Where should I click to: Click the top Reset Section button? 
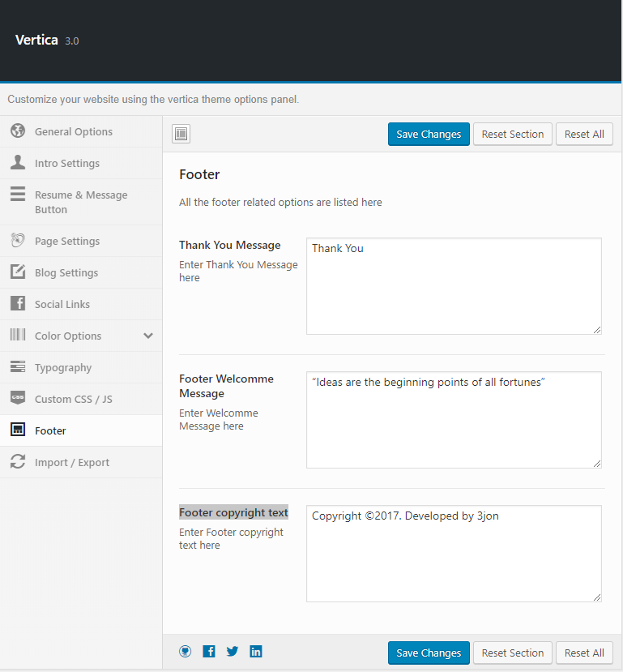click(x=513, y=134)
